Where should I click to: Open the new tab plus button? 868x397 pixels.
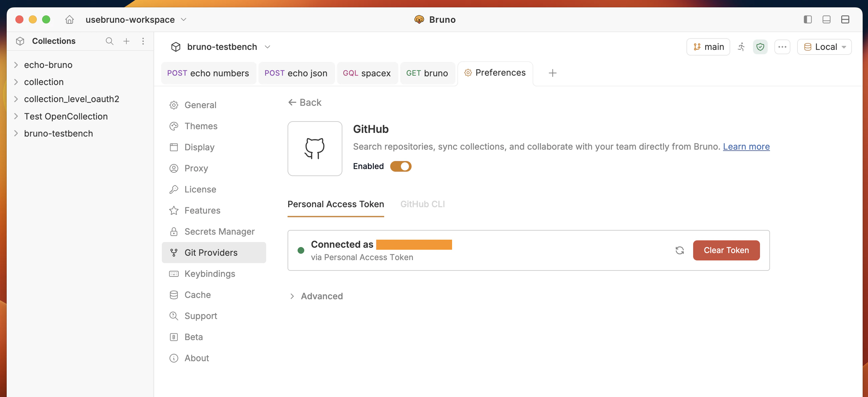552,73
